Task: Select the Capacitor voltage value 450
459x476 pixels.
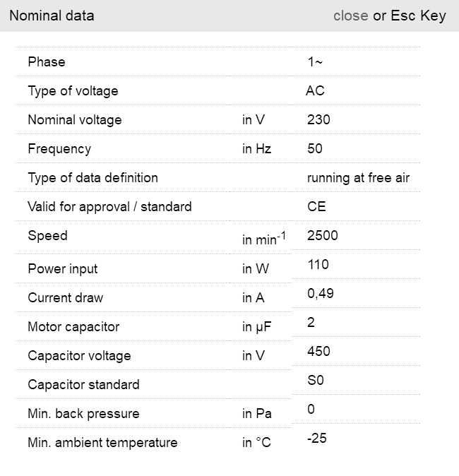Action: click(x=318, y=352)
